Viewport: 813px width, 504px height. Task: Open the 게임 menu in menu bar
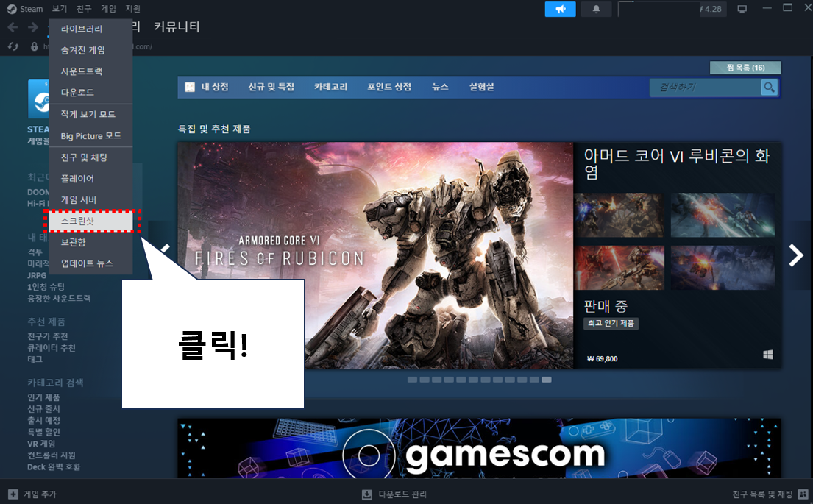click(x=108, y=9)
